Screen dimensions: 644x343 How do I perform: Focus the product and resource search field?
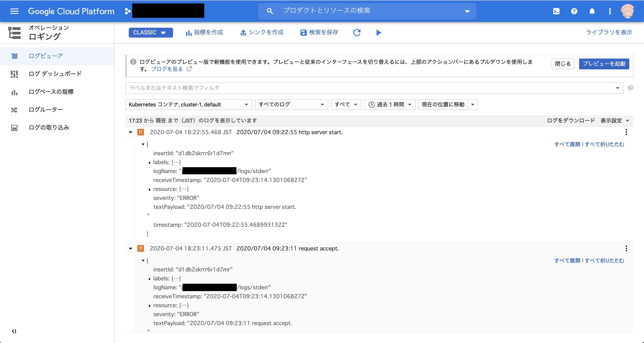coord(367,11)
